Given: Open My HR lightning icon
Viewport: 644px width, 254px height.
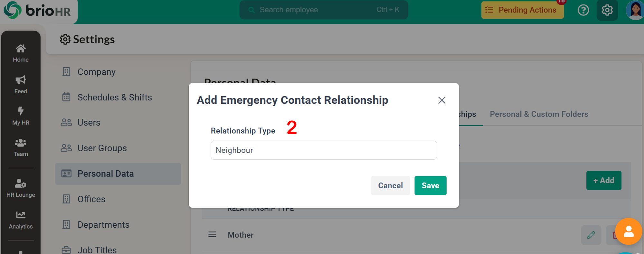Looking at the screenshot, I should pyautogui.click(x=21, y=111).
